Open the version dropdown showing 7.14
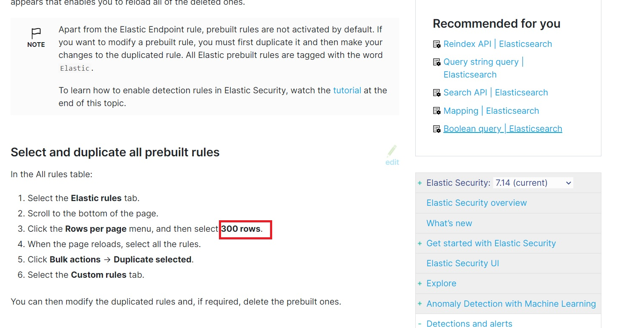644x328 pixels. tap(533, 182)
